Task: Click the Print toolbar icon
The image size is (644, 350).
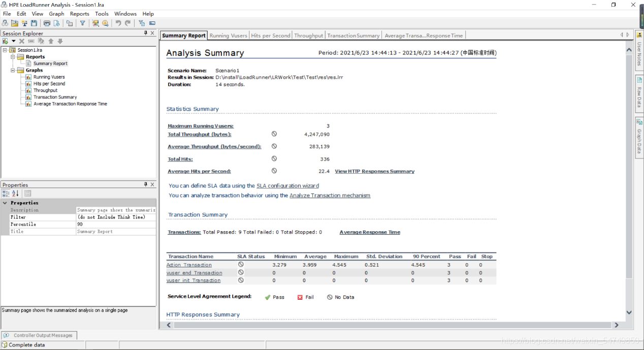Action: [x=47, y=23]
